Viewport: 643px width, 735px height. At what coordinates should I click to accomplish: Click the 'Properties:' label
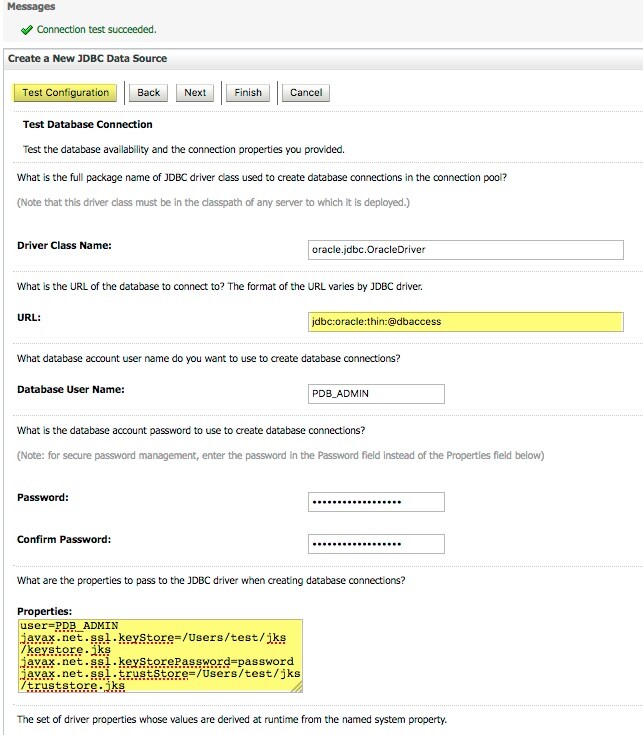click(x=45, y=612)
